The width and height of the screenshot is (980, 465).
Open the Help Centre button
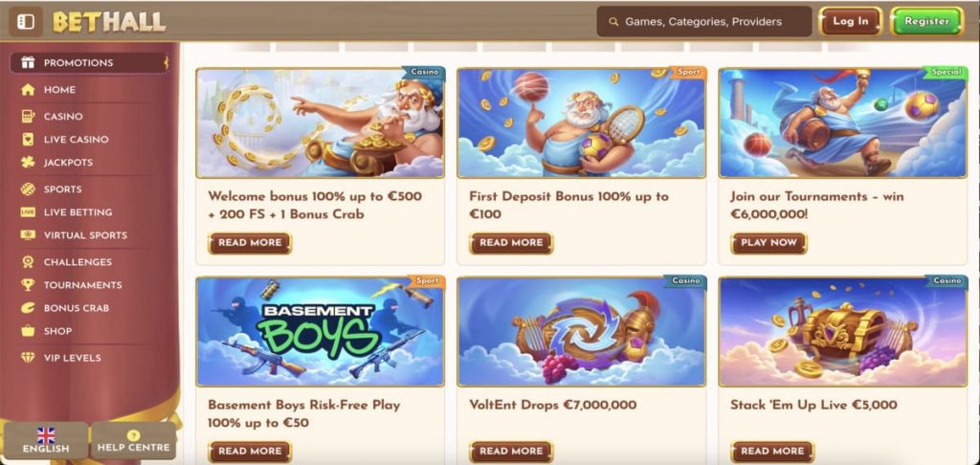pyautogui.click(x=133, y=441)
